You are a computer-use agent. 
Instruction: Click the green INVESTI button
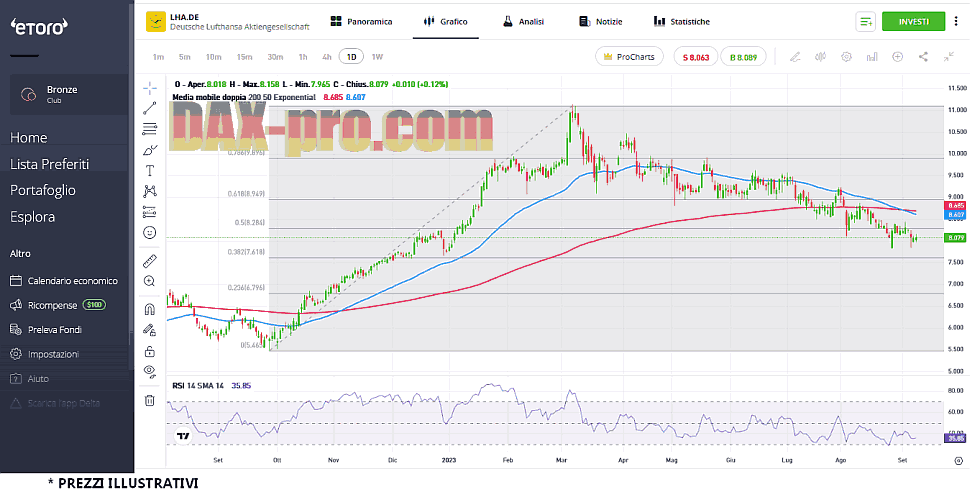[x=914, y=22]
